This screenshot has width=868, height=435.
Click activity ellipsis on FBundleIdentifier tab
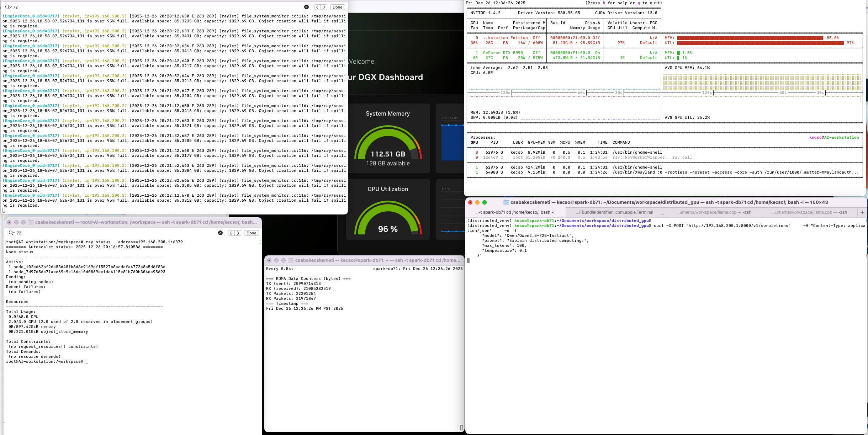[x=662, y=213]
